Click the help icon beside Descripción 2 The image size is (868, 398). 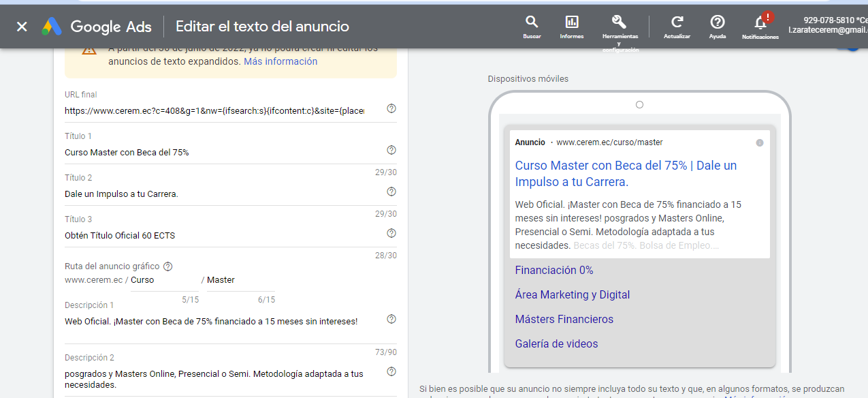coord(391,371)
